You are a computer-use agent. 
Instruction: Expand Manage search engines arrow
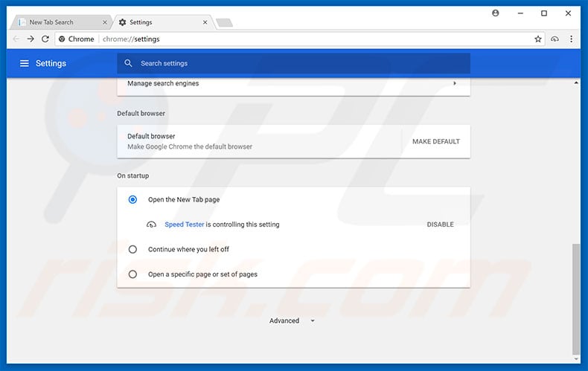(455, 83)
